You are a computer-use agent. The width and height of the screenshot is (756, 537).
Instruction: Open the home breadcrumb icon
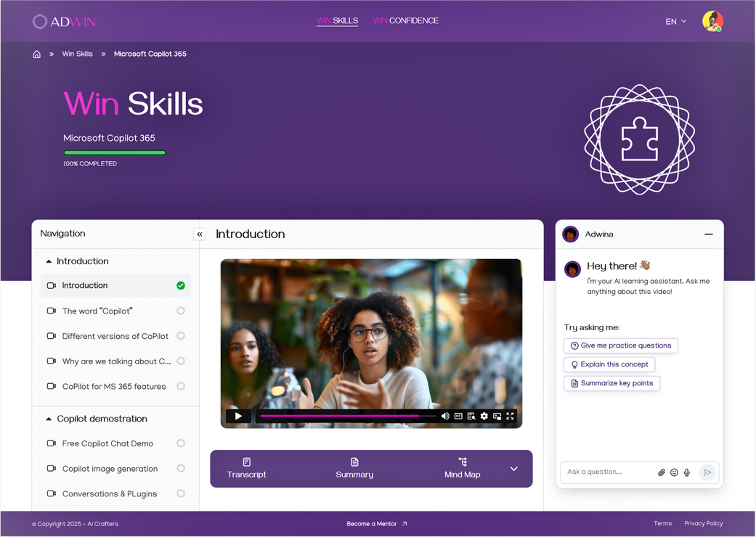[36, 54]
